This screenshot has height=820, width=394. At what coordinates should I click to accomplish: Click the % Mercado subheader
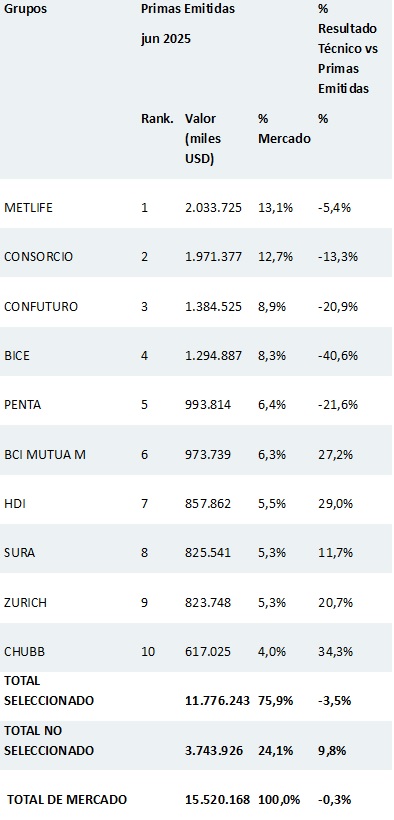[284, 129]
